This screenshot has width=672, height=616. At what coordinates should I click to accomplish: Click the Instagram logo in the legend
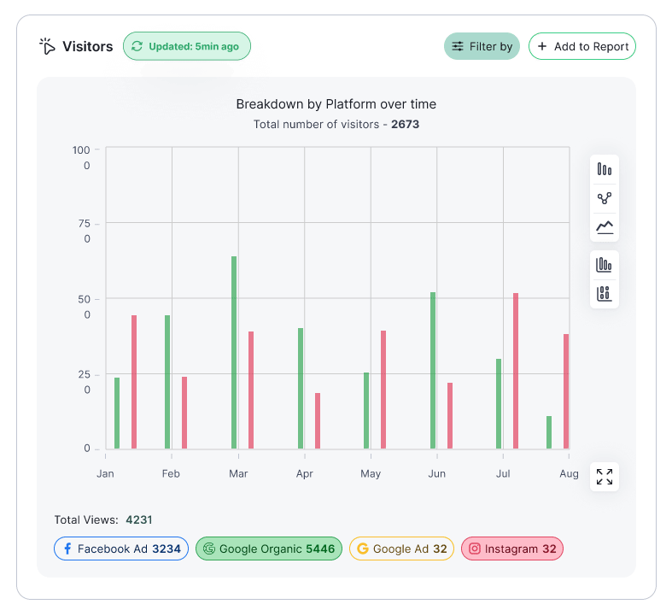point(475,549)
